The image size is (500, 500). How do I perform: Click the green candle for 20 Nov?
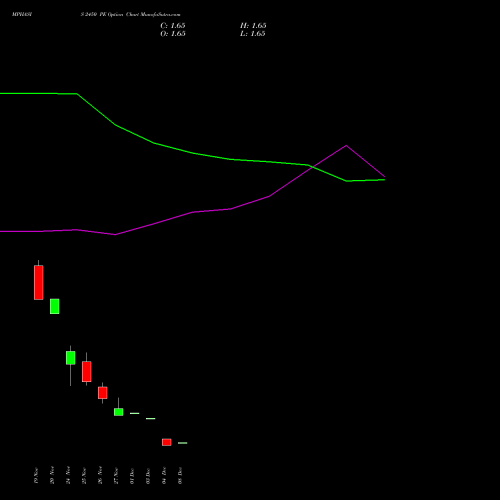[55, 306]
